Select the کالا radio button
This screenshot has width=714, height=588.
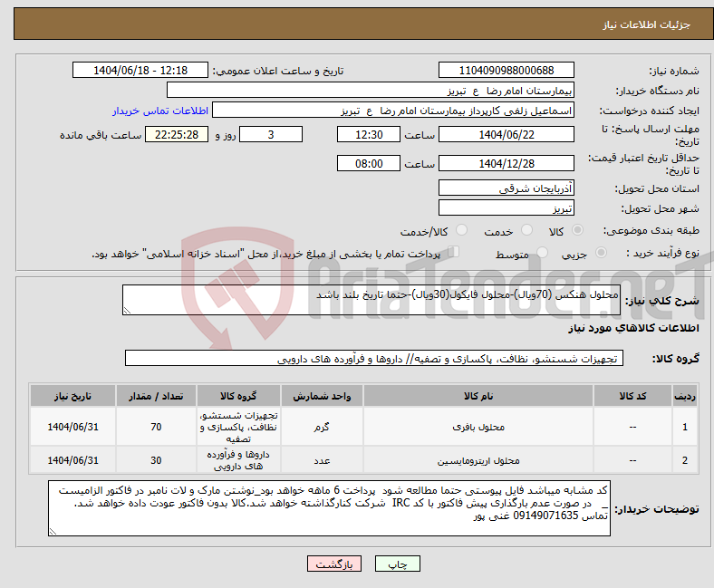pyautogui.click(x=577, y=230)
